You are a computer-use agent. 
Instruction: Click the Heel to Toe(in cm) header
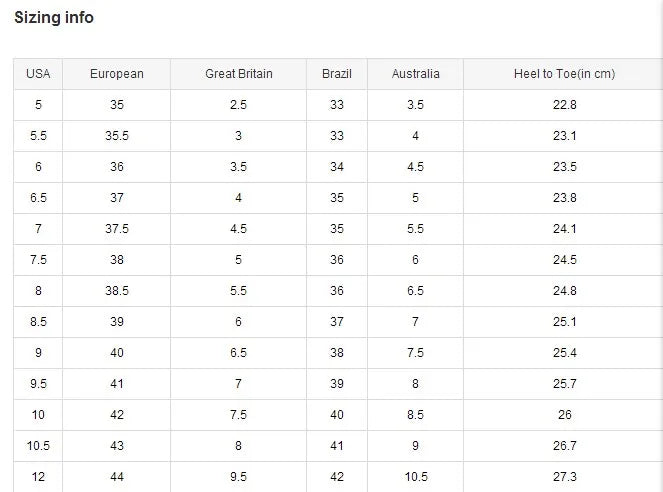565,74
